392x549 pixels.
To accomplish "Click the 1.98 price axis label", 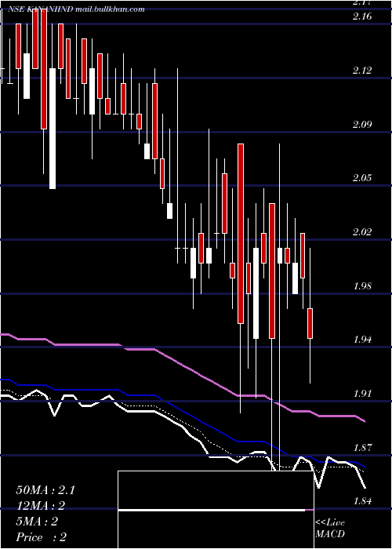I will (x=362, y=286).
